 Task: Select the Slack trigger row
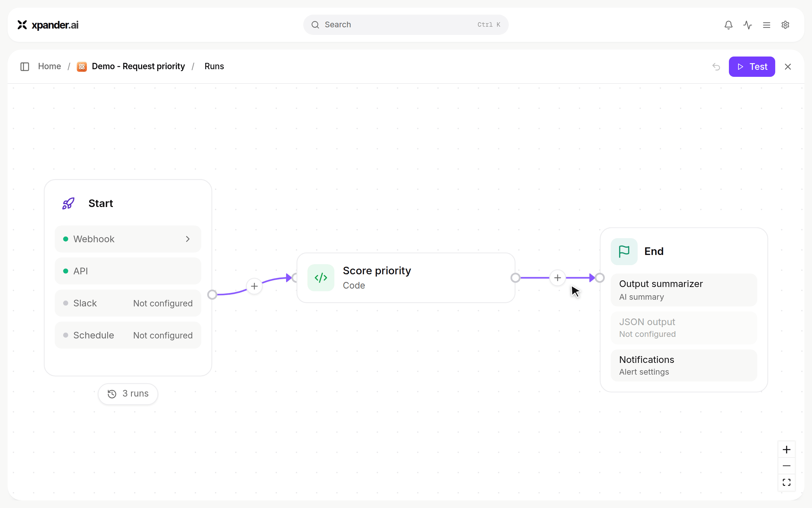128,303
